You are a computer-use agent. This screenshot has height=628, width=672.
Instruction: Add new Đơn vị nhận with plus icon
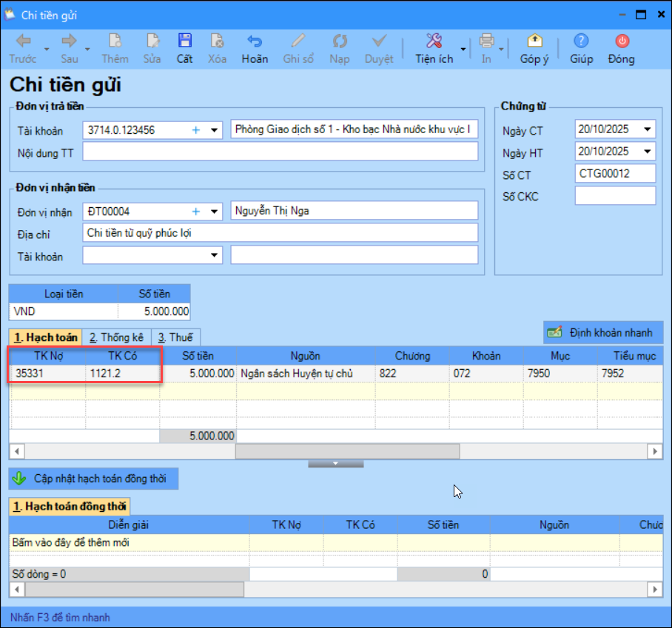pyautogui.click(x=196, y=212)
